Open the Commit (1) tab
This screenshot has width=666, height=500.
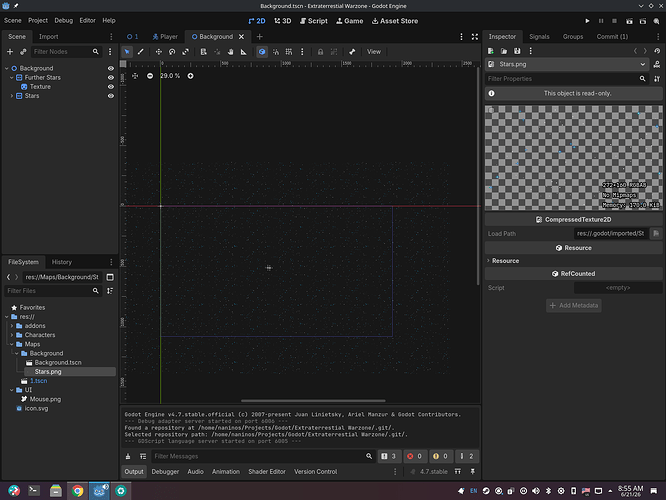coord(612,37)
